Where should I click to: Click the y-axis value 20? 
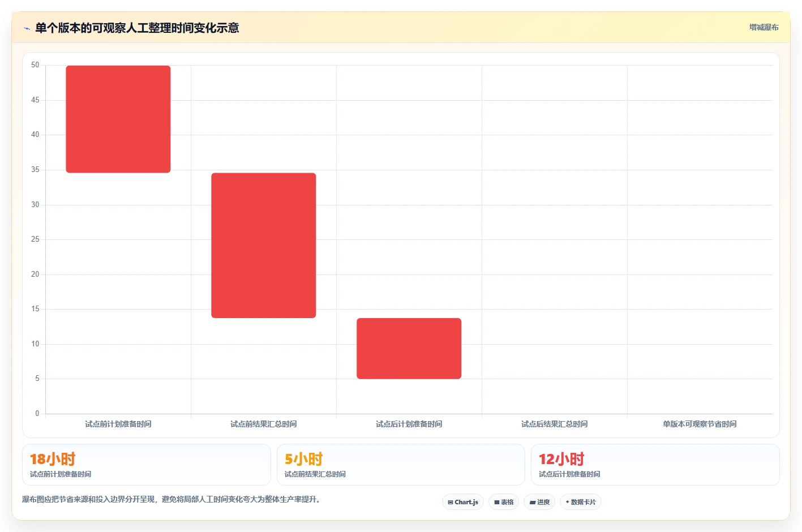click(35, 274)
